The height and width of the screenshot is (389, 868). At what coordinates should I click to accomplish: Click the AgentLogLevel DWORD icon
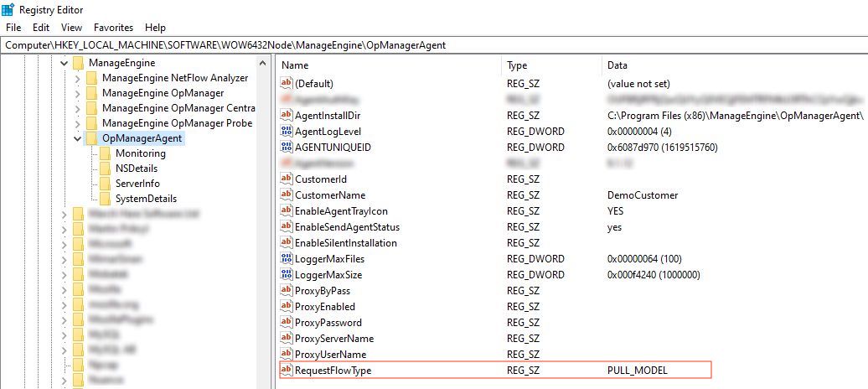coord(287,132)
